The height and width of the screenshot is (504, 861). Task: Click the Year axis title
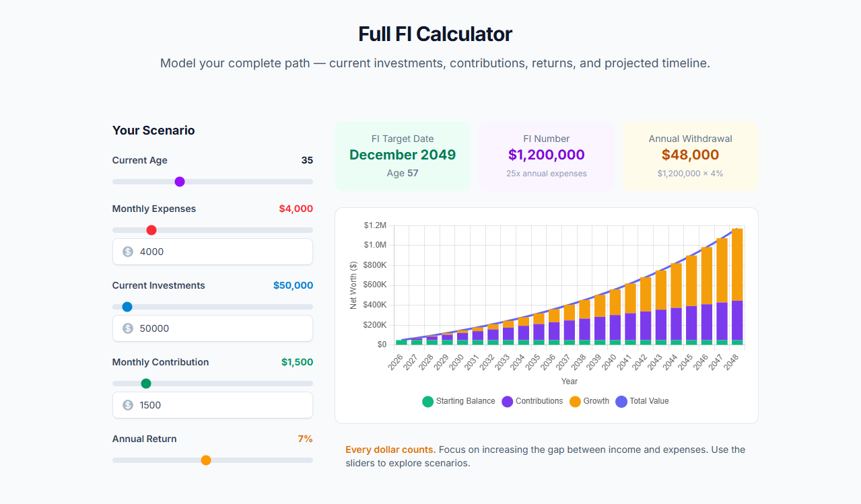(570, 382)
